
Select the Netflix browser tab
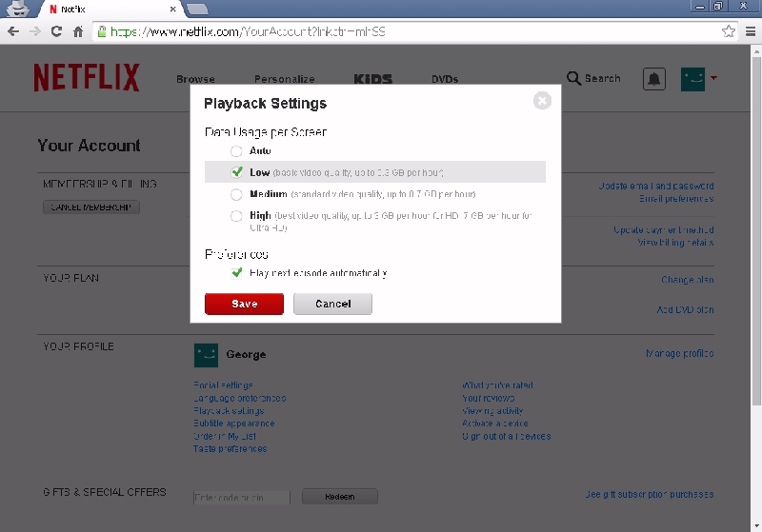110,10
